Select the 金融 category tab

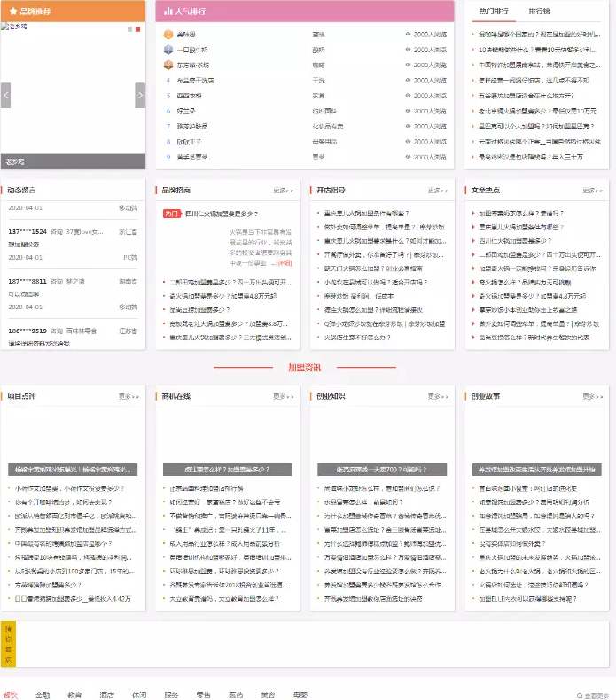coord(43,695)
